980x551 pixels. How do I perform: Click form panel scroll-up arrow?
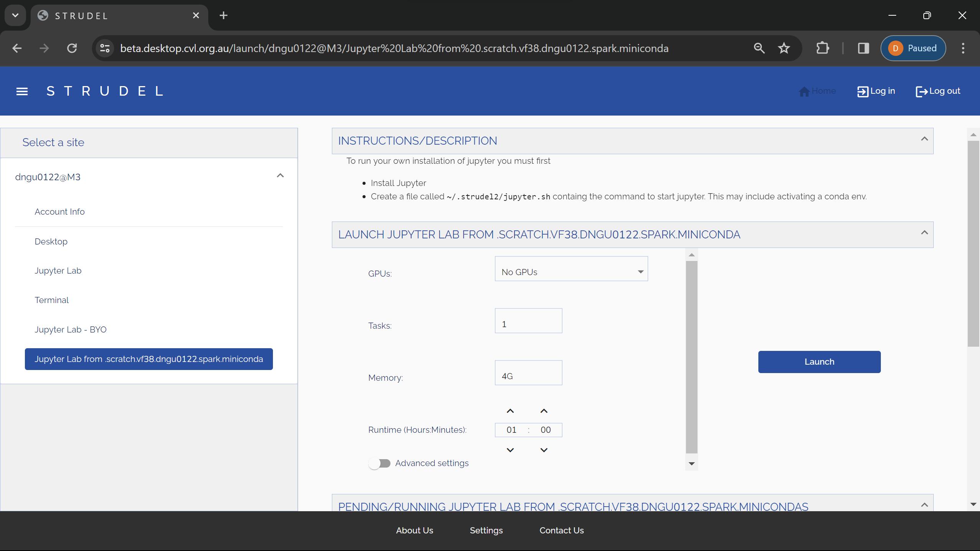(x=692, y=255)
